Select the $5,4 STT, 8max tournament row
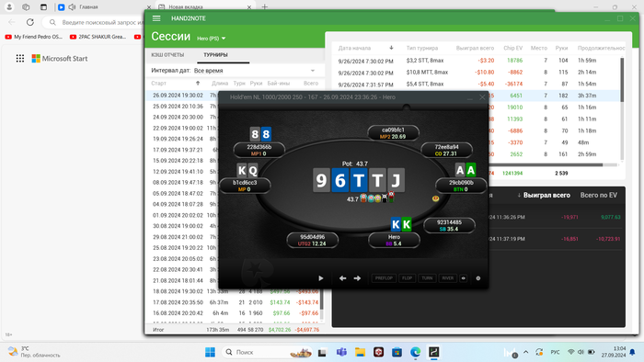 coord(477,84)
